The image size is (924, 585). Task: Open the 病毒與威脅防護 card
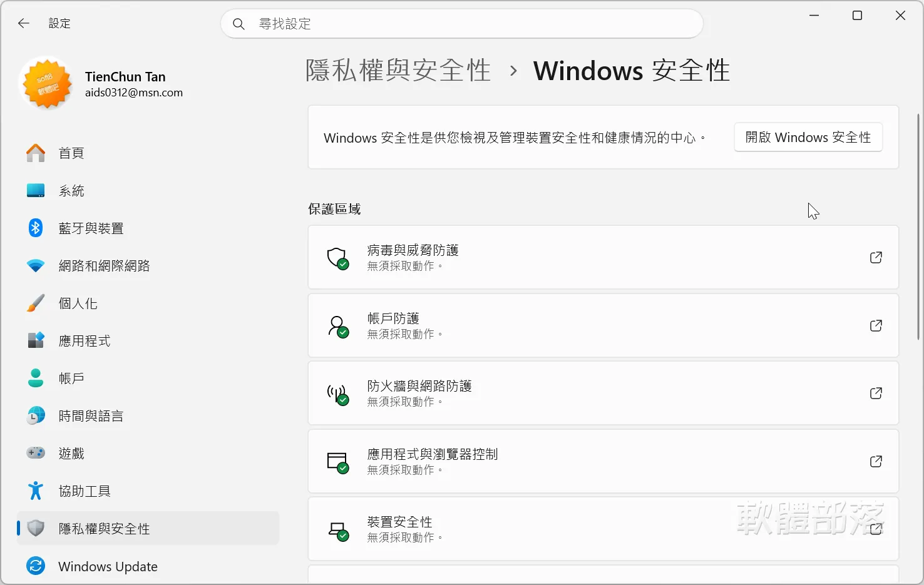pos(603,258)
